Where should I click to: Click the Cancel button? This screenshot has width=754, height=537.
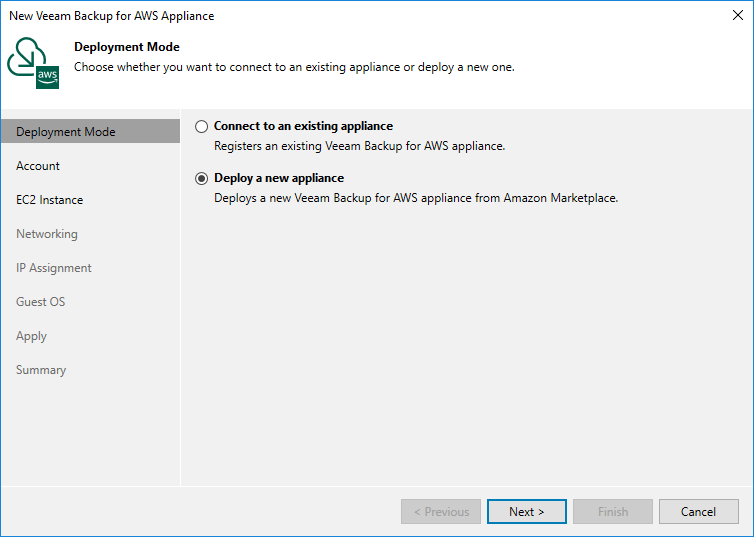point(698,512)
